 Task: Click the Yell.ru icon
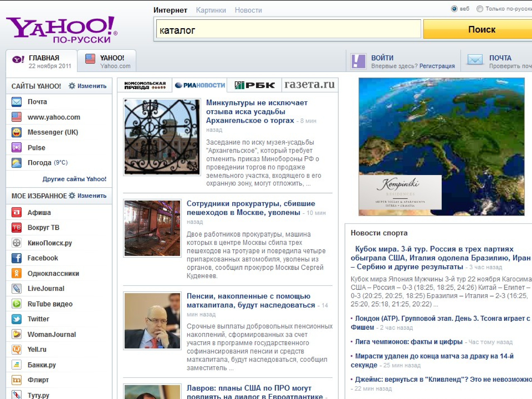(16, 349)
